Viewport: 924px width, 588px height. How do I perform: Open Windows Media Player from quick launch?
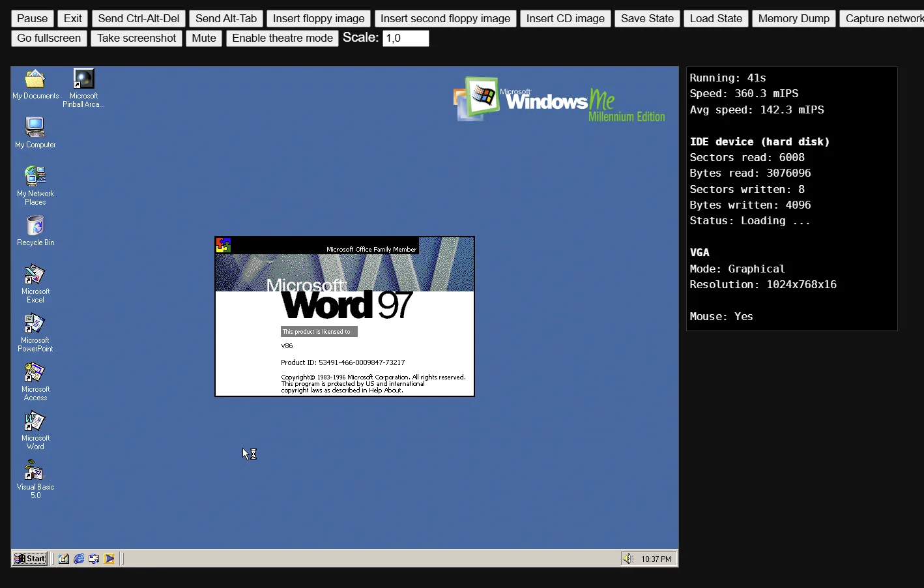click(x=109, y=559)
